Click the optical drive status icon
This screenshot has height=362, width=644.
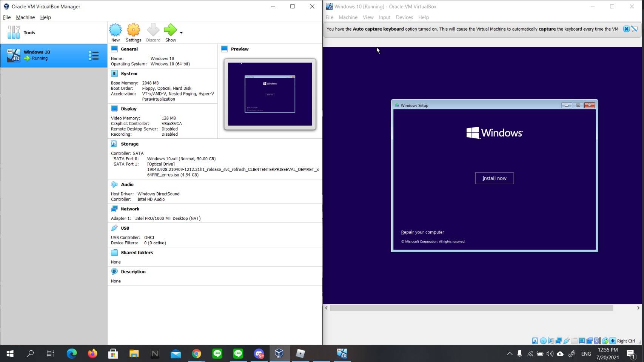coord(543,341)
